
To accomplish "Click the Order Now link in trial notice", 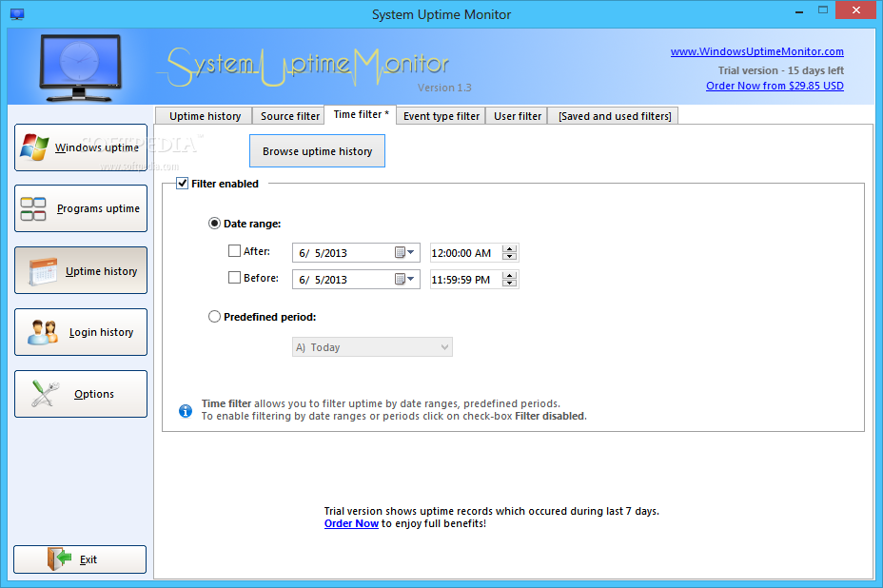I will 351,523.
